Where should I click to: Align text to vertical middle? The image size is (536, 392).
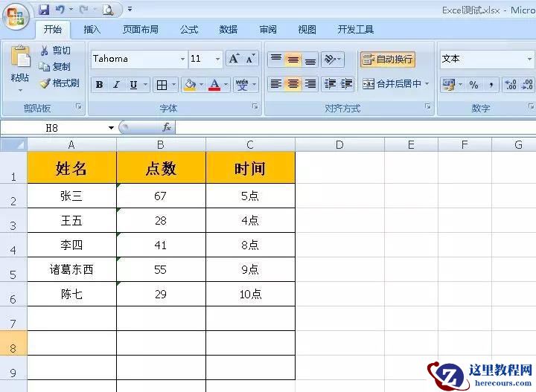coord(293,59)
